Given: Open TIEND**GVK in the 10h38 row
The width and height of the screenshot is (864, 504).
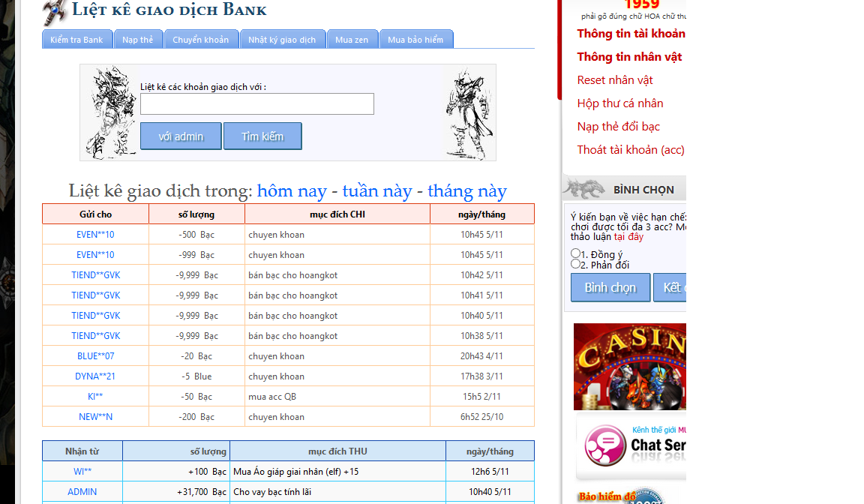Looking at the screenshot, I should [96, 336].
